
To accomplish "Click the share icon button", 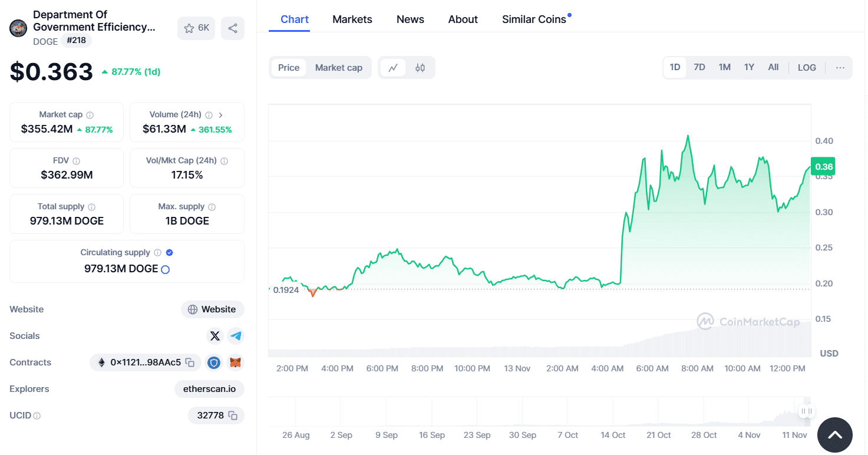I will (233, 28).
